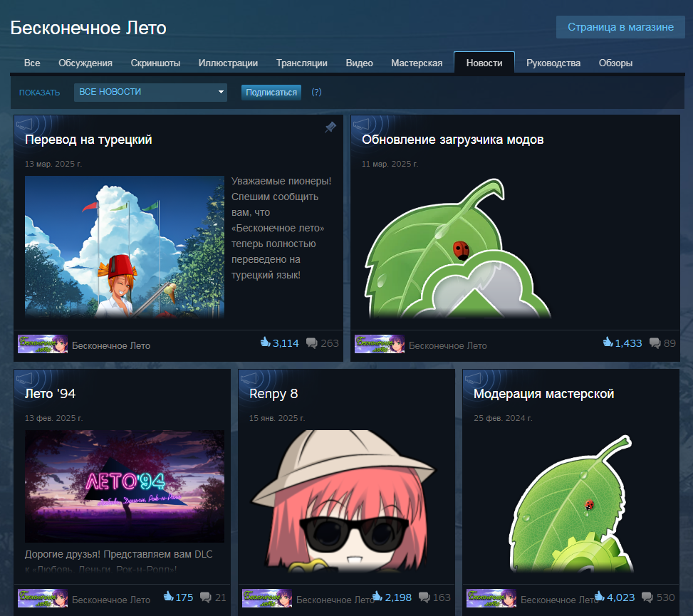Screen dimensions: 693x616
Task: Open the Мастерская tab
Action: [x=417, y=63]
